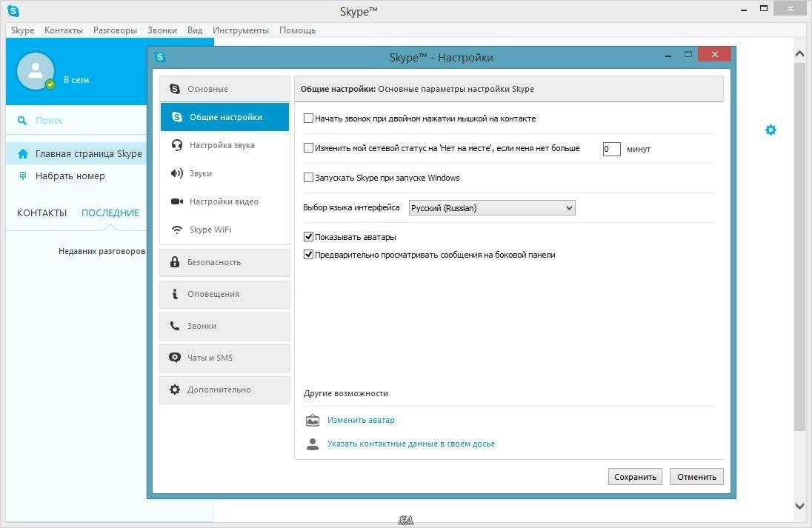Click the speaker icon for Звуки
Viewport: 812px width, 528px height.
coord(177,173)
